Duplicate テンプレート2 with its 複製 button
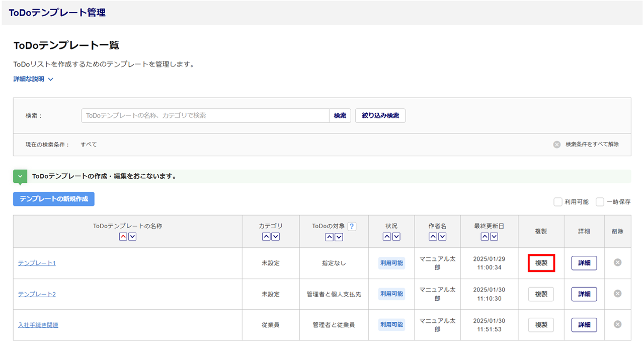Screen dimensions: 644x343 541,294
